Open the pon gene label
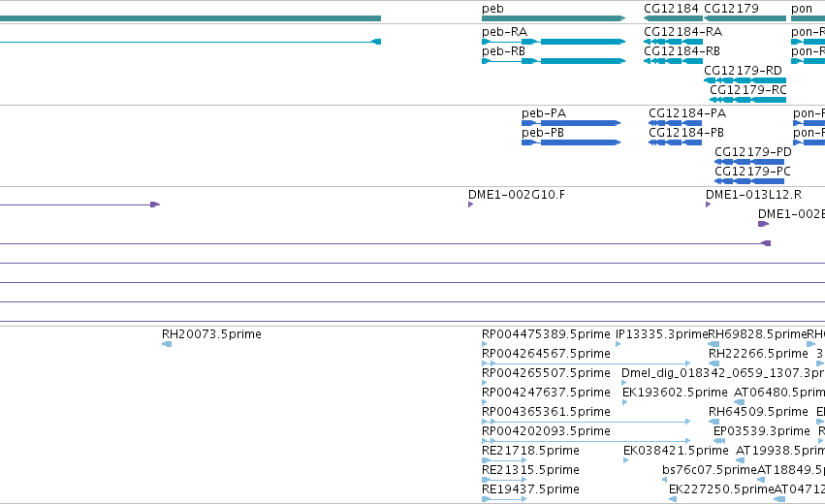 [802, 9]
